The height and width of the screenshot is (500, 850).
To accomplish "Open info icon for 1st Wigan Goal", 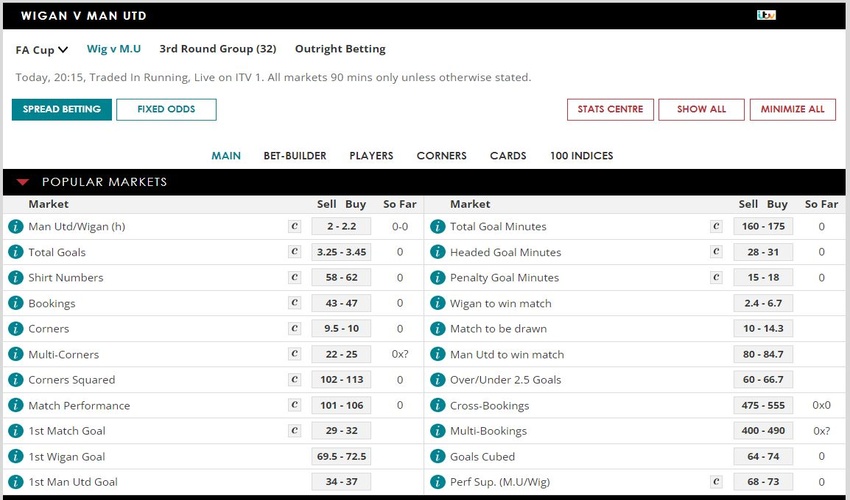I will click(x=16, y=456).
